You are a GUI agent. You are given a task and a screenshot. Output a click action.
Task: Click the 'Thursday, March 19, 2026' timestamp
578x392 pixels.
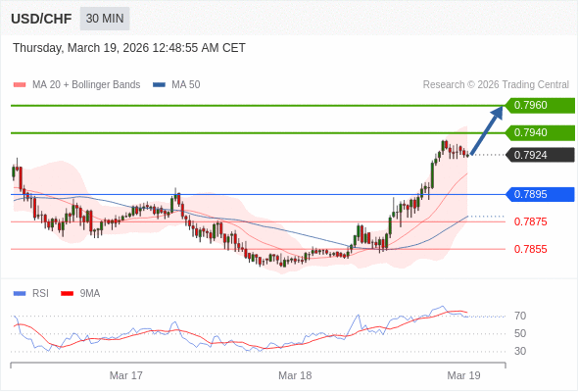(129, 48)
